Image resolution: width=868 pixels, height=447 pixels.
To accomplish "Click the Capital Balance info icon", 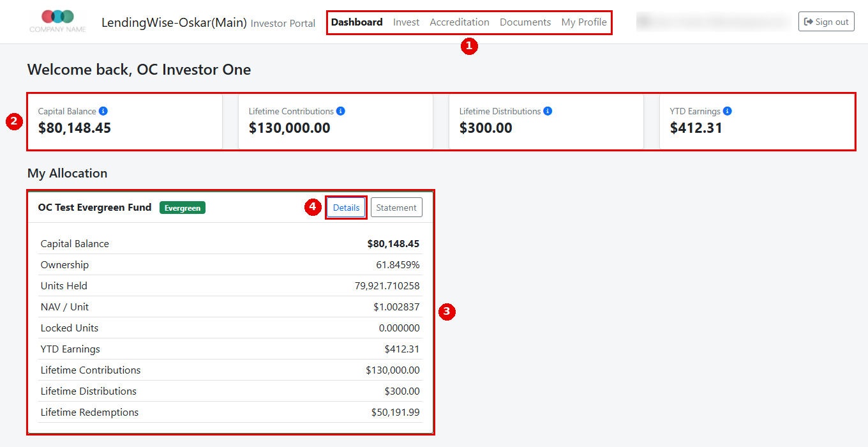I will 103,111.
